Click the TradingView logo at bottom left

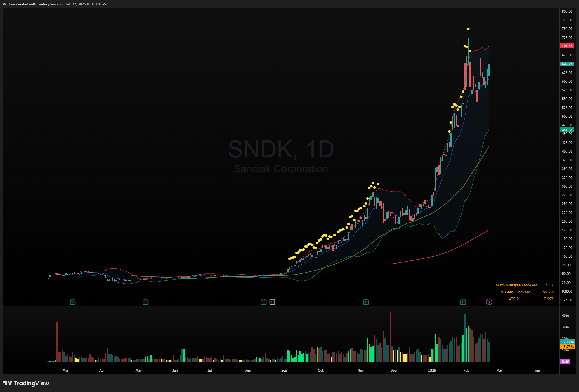coord(26,383)
